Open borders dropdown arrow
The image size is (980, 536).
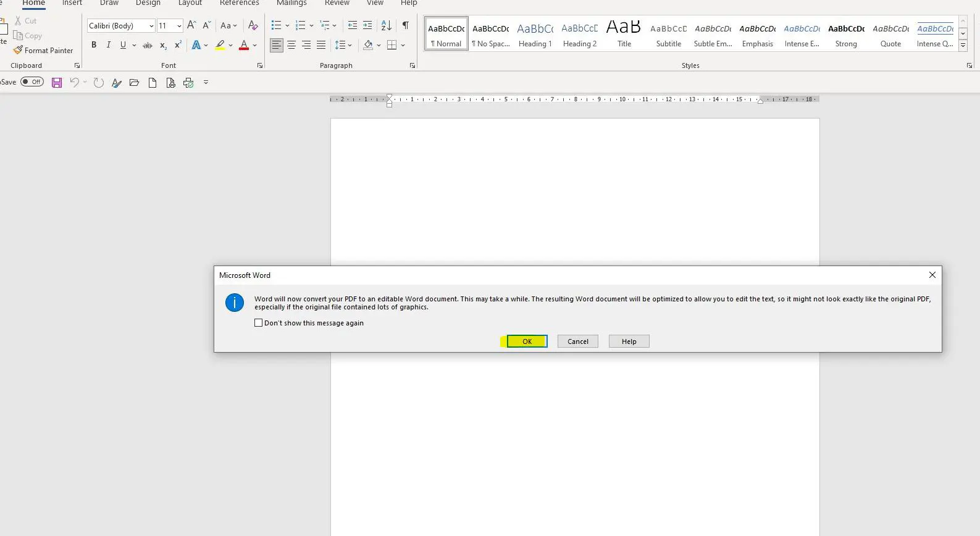point(403,45)
